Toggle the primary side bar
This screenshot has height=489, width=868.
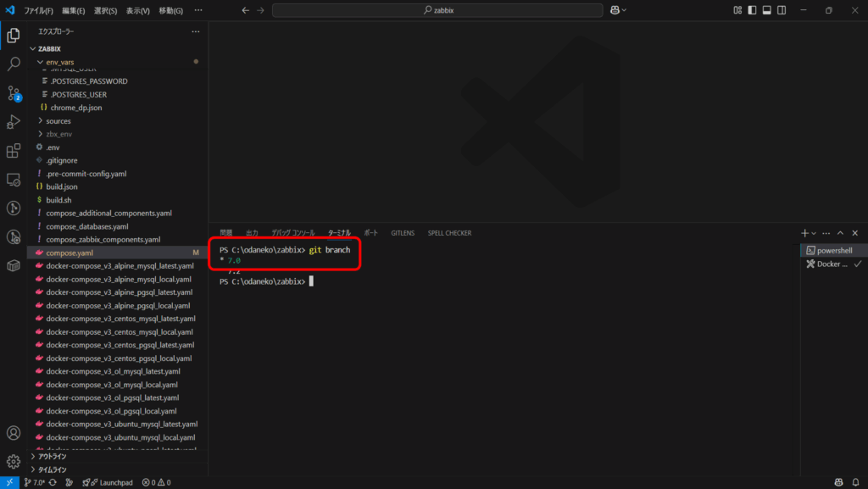coord(752,10)
